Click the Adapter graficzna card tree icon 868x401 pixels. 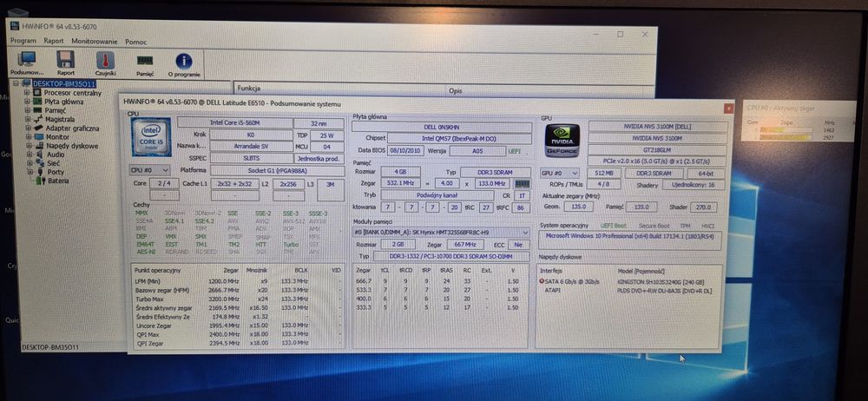tap(38, 128)
